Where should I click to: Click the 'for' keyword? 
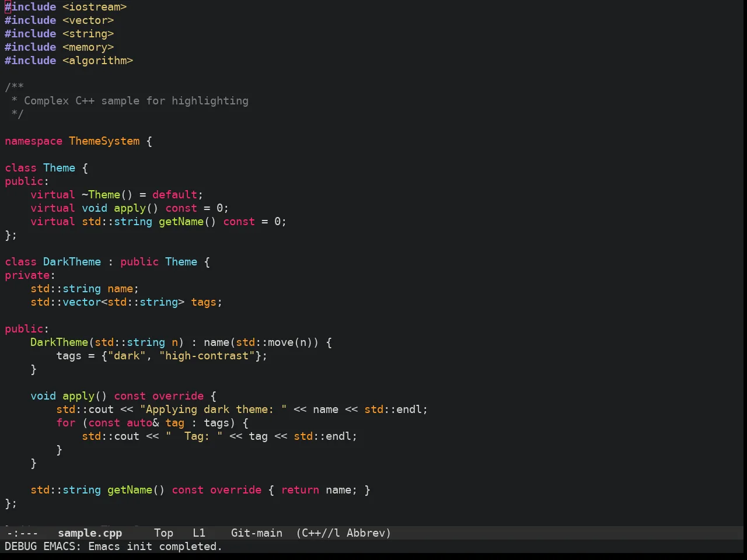(65, 423)
